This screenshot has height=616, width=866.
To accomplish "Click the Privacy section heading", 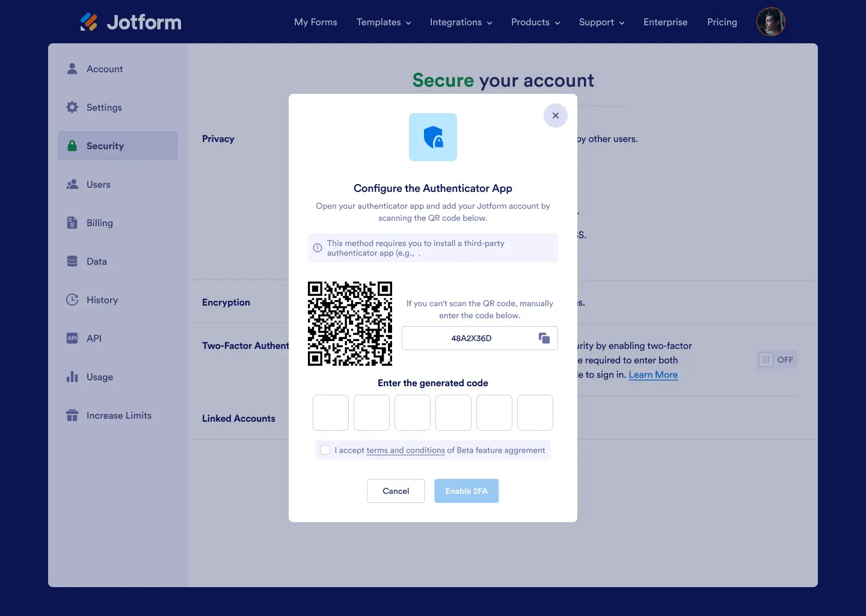I will click(x=218, y=138).
